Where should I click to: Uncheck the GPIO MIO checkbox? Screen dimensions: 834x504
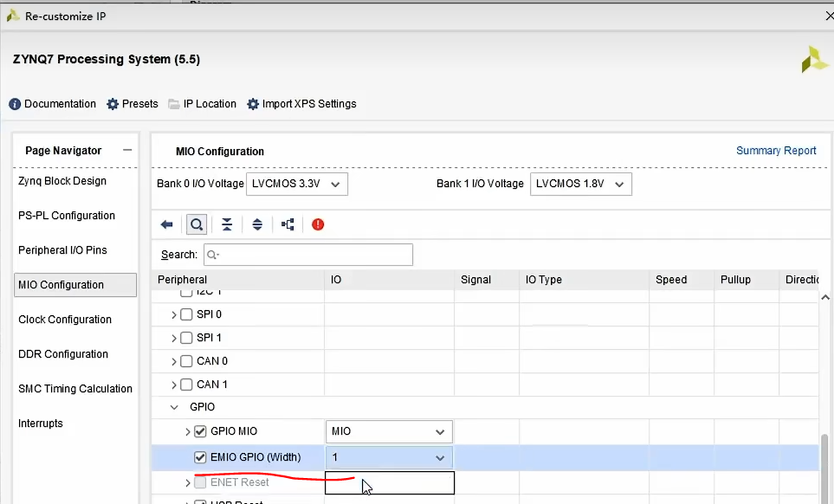tap(200, 431)
